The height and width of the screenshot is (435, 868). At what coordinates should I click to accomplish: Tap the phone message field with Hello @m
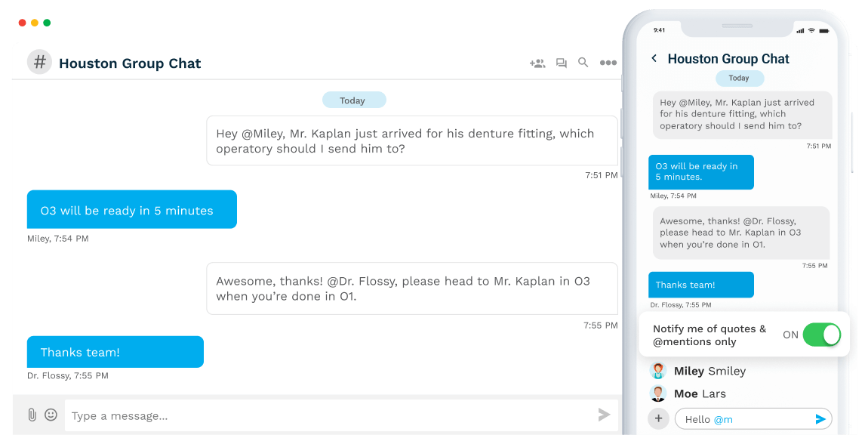point(747,419)
